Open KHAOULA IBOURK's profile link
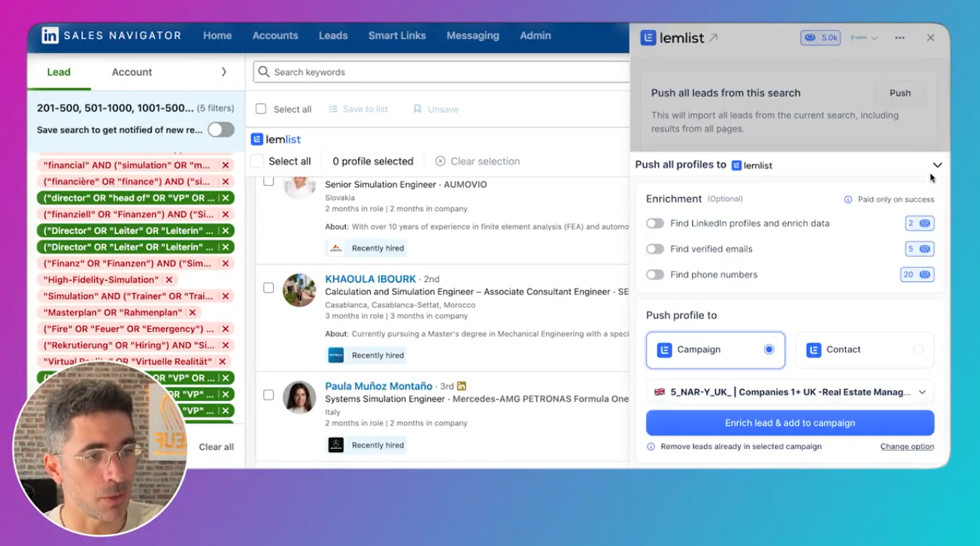This screenshot has height=546, width=980. 370,279
